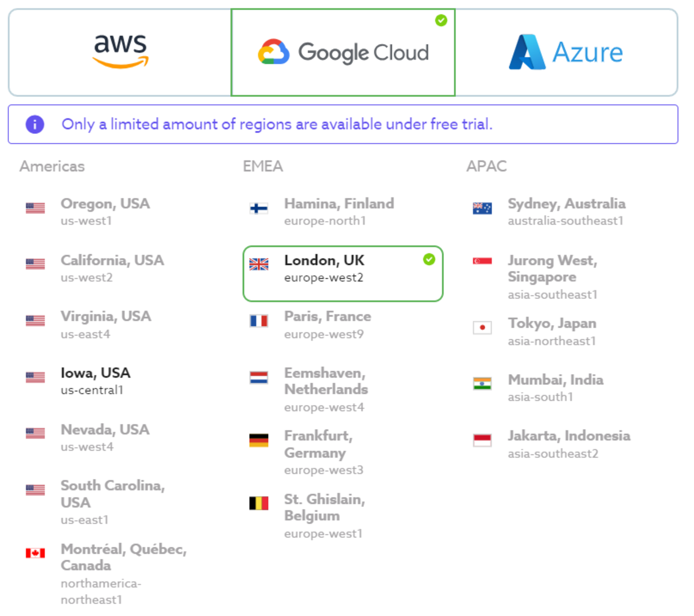The width and height of the screenshot is (694, 616).
Task: Click the French flag beside Paris
Action: click(x=259, y=321)
